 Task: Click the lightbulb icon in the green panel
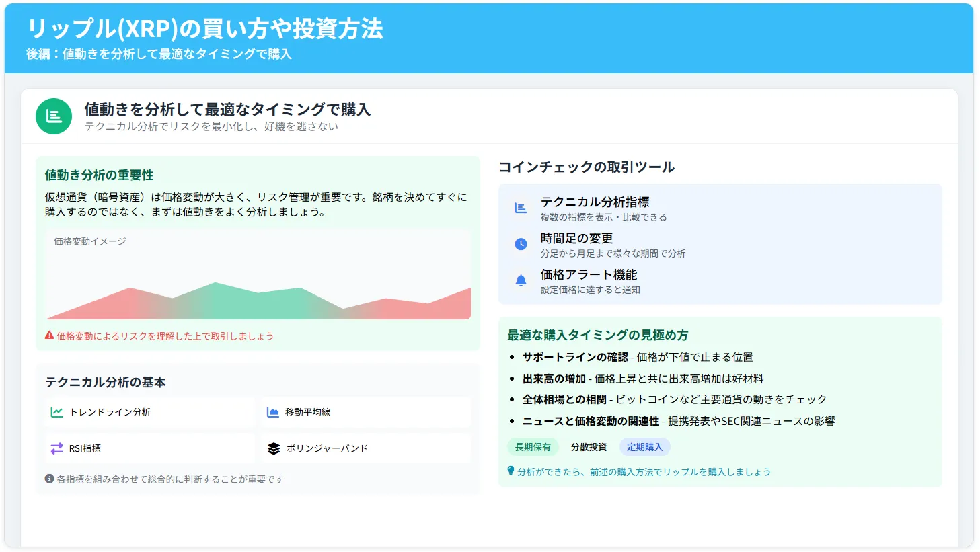tap(511, 471)
